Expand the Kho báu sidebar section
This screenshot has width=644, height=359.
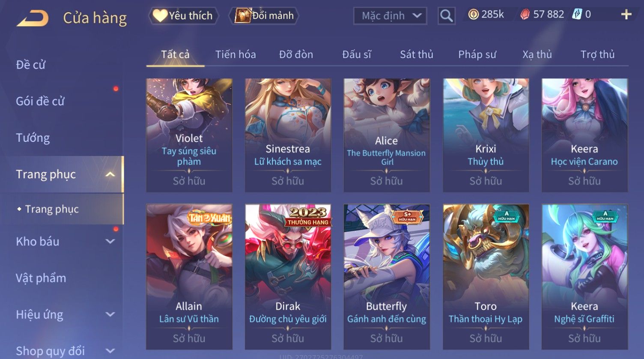click(x=110, y=242)
